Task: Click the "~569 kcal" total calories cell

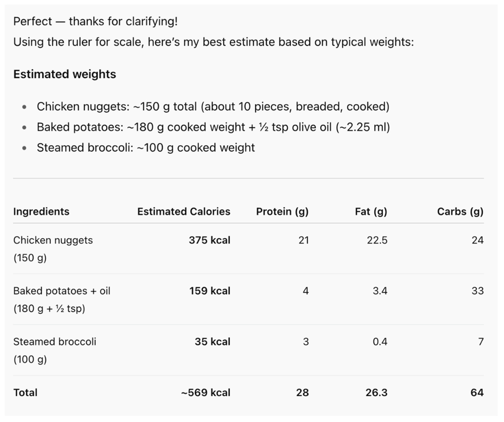Action: (x=206, y=393)
